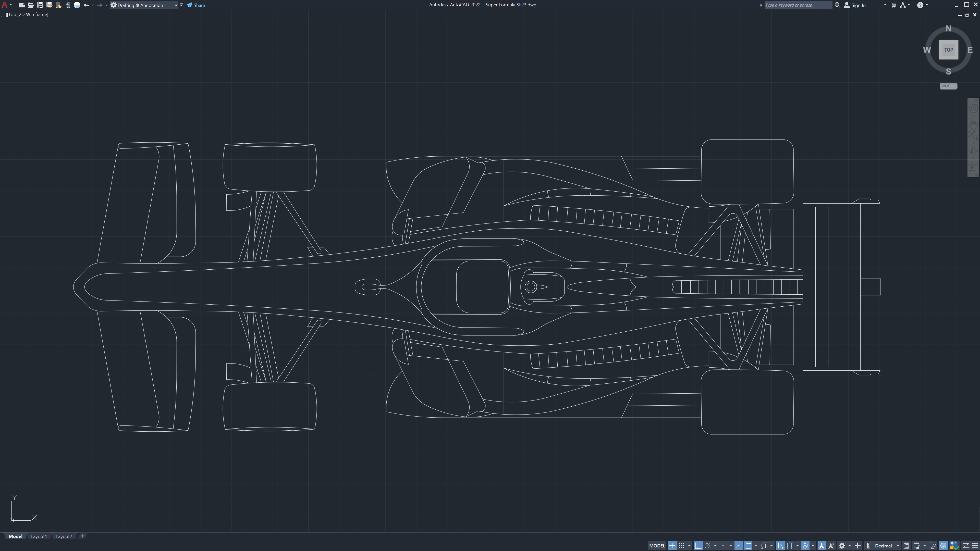Toggle the gizmo display

805,546
